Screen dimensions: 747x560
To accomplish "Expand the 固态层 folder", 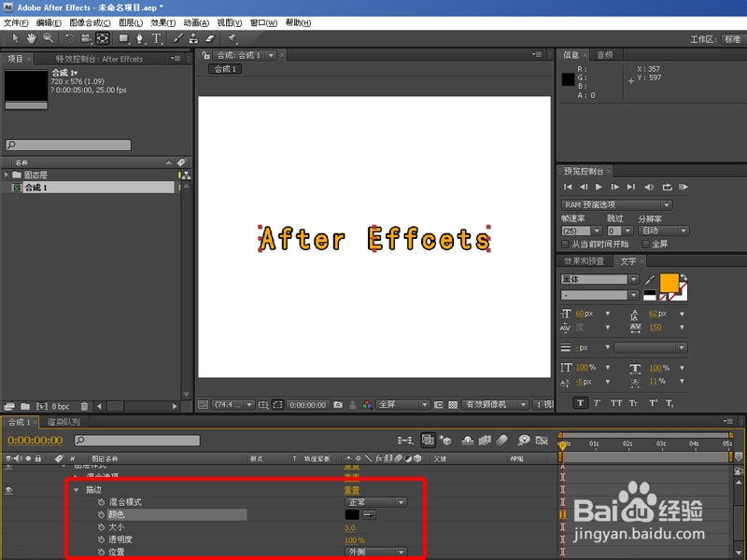I will [x=7, y=175].
